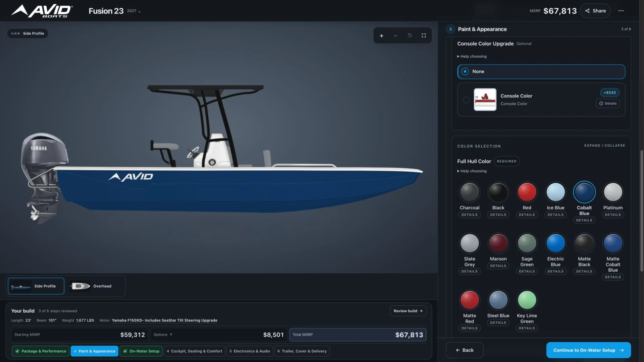644x362 pixels.
Task: Go Back to previous step
Action: tap(465, 350)
